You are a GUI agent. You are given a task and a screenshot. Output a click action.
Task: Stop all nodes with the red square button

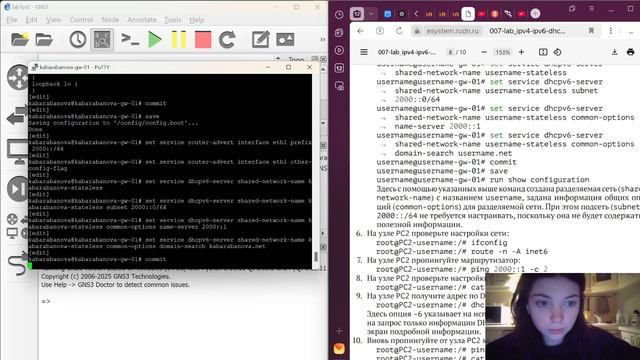tap(203, 40)
